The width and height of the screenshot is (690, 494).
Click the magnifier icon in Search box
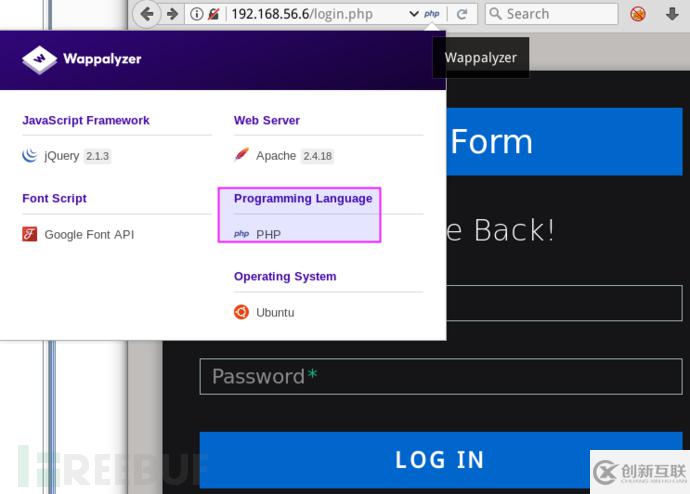point(495,14)
